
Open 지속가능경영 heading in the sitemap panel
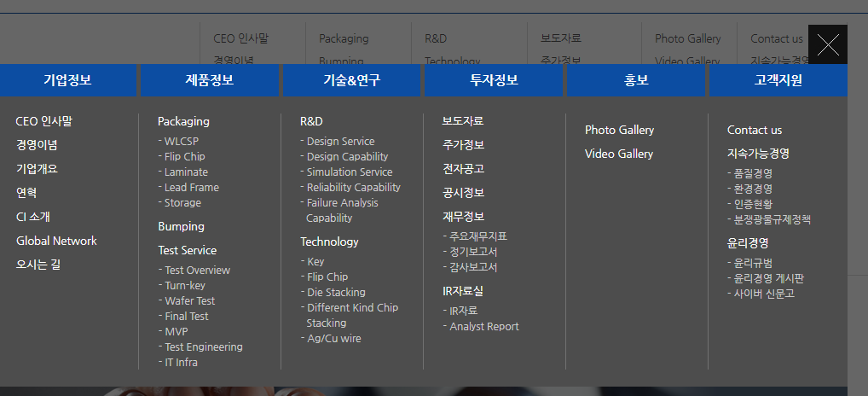[x=758, y=154]
